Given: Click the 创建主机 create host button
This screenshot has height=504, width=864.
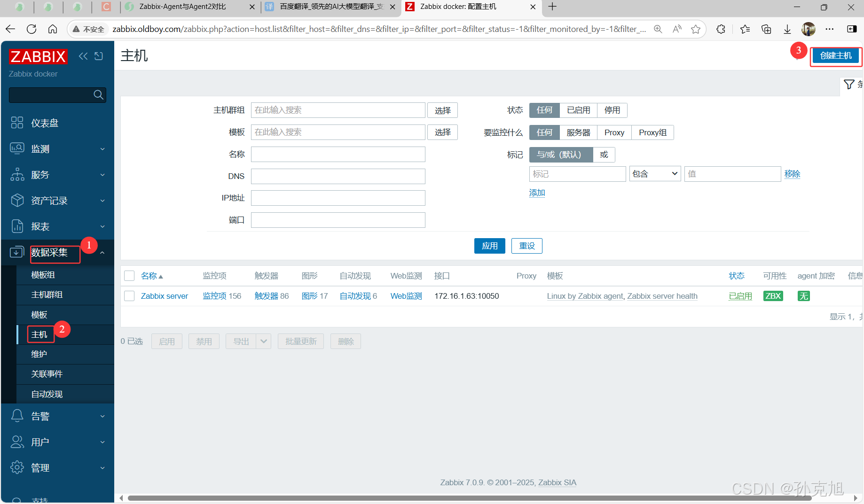Looking at the screenshot, I should [x=836, y=55].
